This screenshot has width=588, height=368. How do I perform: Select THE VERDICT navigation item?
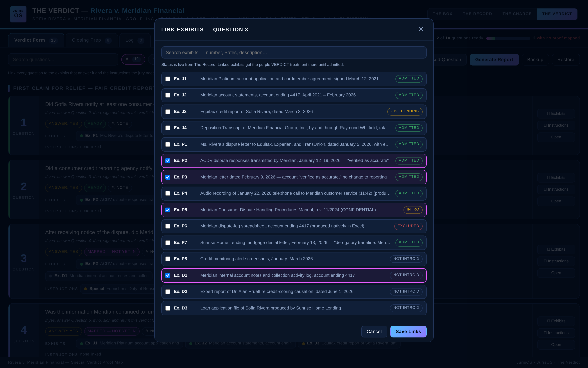pyautogui.click(x=557, y=14)
